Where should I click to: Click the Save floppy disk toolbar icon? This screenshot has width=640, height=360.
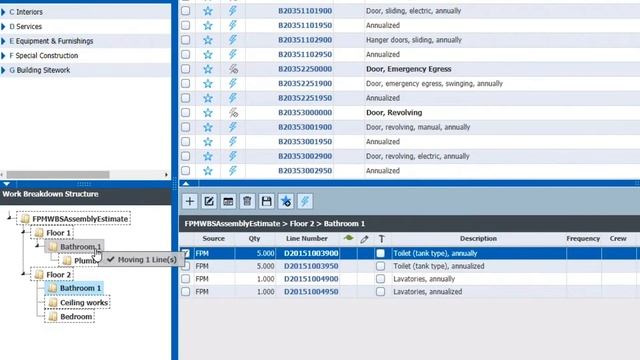point(267,201)
